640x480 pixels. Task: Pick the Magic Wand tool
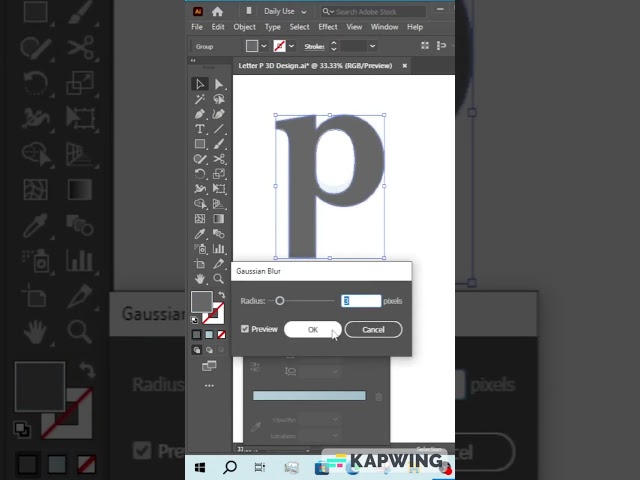coord(200,99)
